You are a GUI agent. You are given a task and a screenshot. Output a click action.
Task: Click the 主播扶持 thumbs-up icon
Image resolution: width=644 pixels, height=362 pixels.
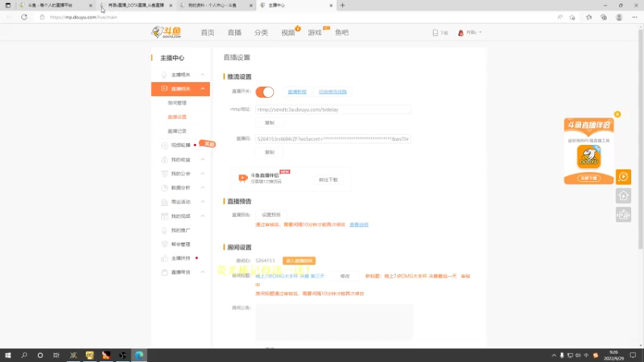164,258
